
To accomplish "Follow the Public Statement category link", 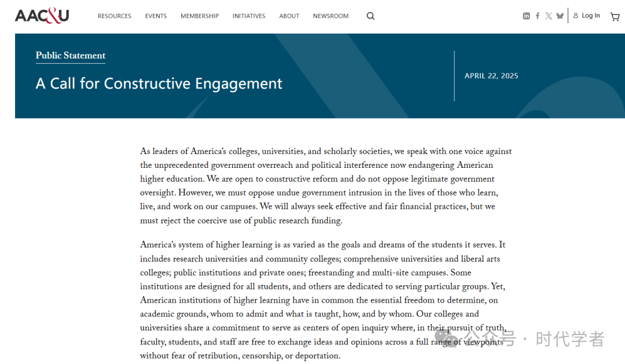I will (x=71, y=56).
